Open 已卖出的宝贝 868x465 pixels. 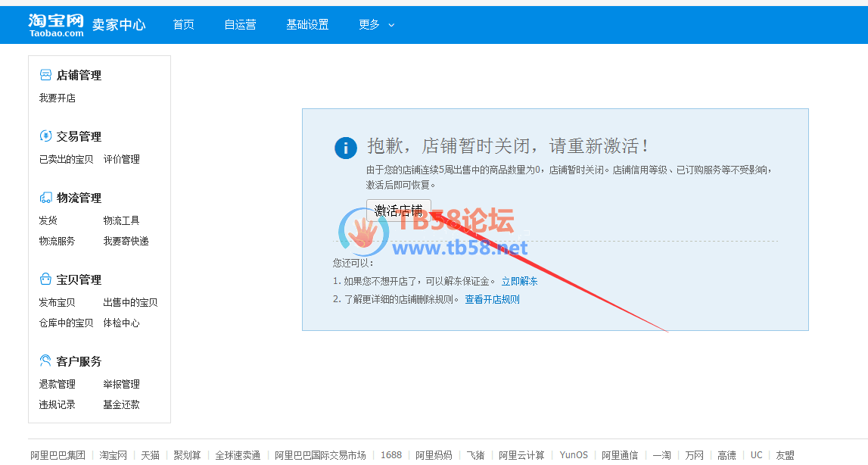pos(66,159)
